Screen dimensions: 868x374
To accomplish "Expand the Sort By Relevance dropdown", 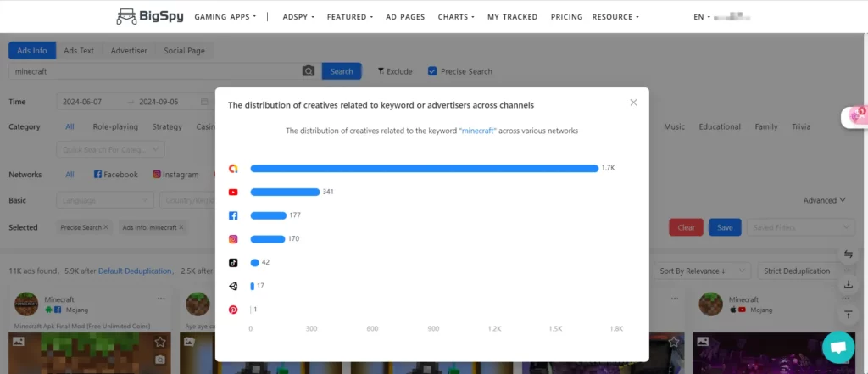I will pyautogui.click(x=704, y=271).
